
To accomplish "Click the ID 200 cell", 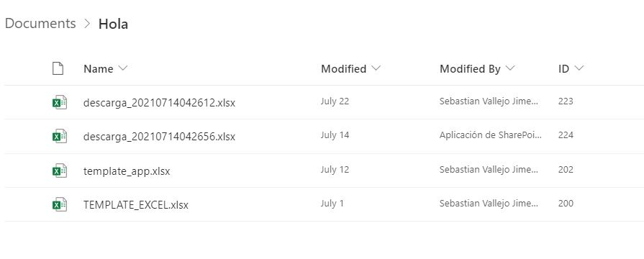I will 566,203.
